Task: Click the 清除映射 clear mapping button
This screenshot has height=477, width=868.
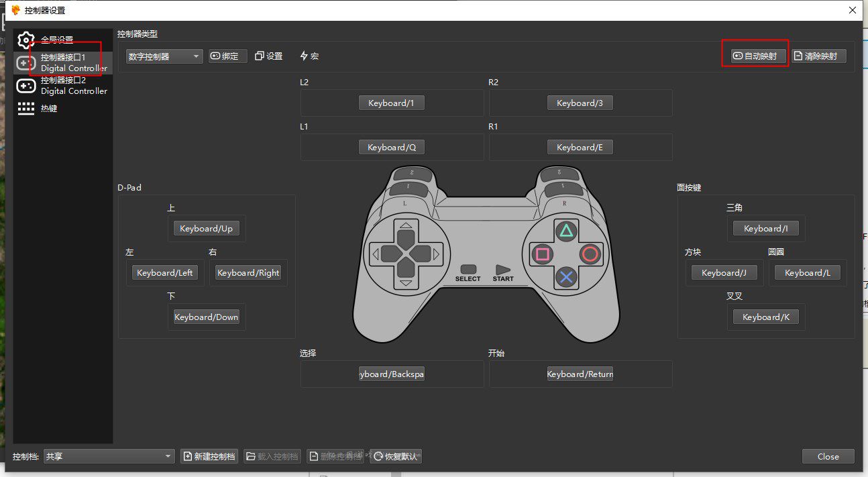Action: [819, 56]
